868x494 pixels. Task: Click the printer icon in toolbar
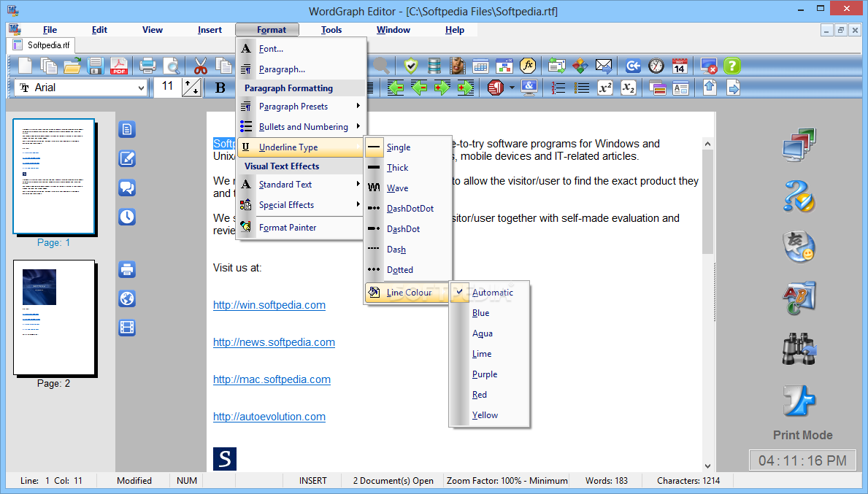[x=147, y=66]
